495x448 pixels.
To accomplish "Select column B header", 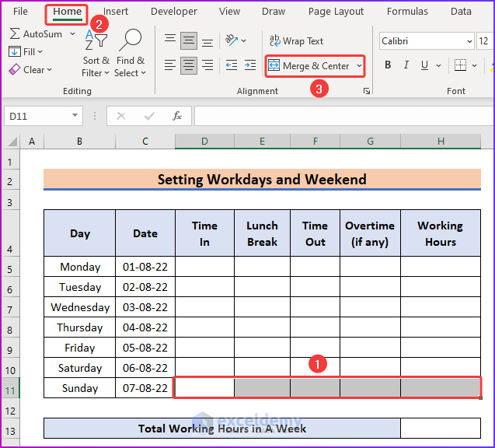I will [79, 142].
